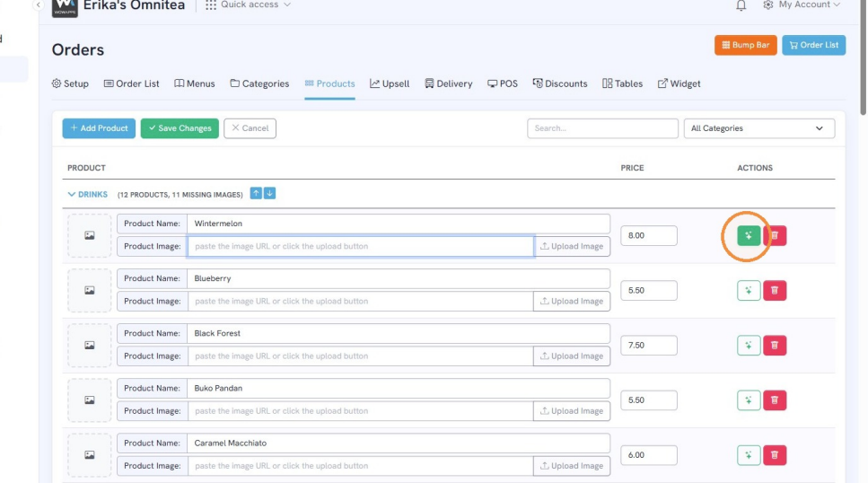868x483 pixels.
Task: Upload Image for Black Forest
Action: click(572, 356)
